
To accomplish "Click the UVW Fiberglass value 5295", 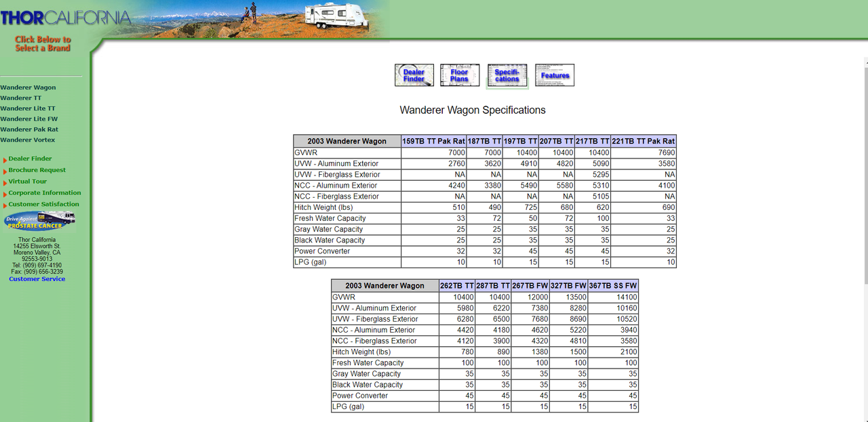I will (601, 174).
